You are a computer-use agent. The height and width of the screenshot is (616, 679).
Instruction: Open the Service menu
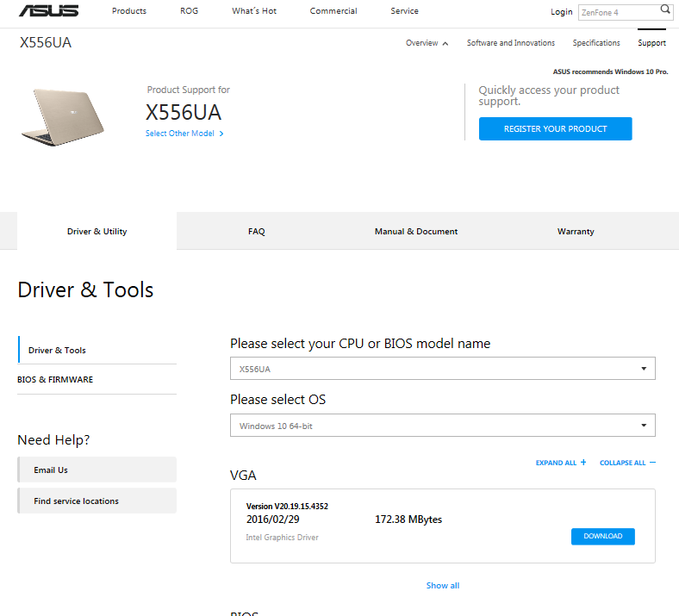tap(404, 11)
